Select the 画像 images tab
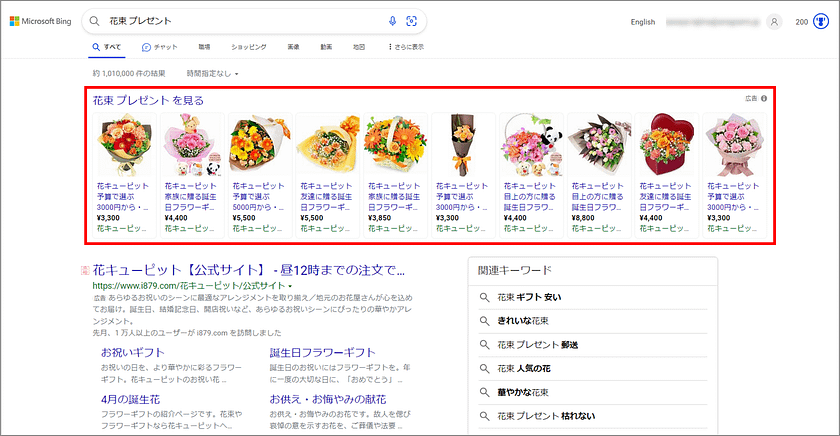The height and width of the screenshot is (436, 840). [292, 47]
